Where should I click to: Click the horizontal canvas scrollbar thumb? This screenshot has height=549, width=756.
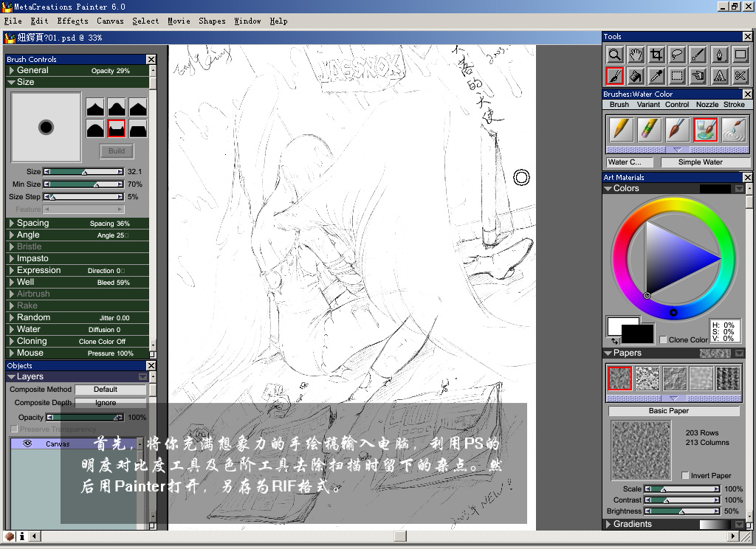[x=400, y=536]
